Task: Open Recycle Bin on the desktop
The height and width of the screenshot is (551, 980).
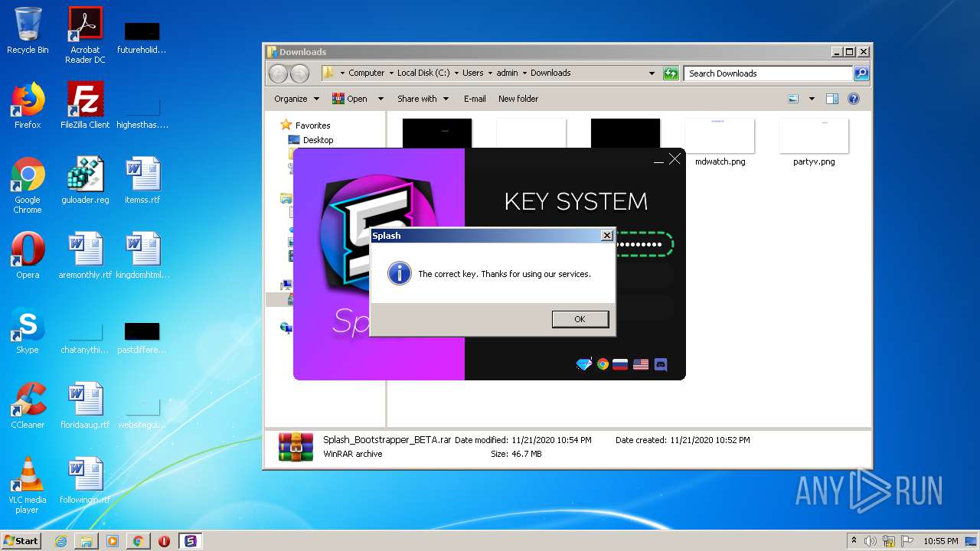Action: point(28,31)
